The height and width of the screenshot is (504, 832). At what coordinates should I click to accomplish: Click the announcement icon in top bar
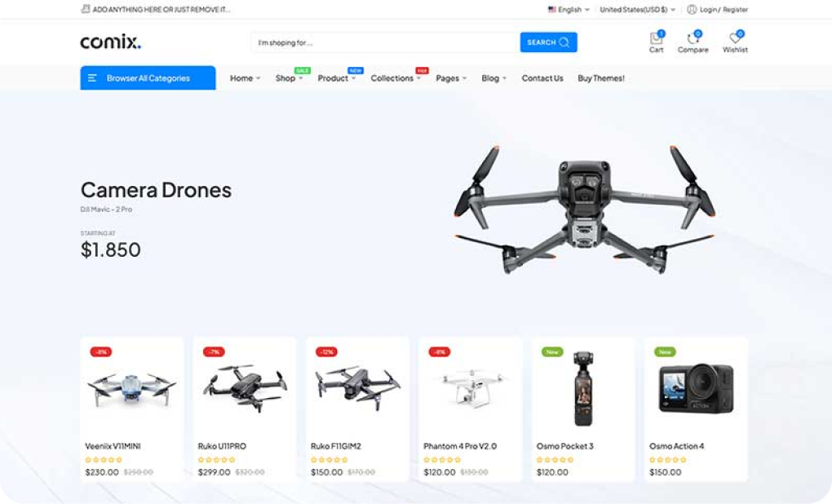pyautogui.click(x=85, y=9)
